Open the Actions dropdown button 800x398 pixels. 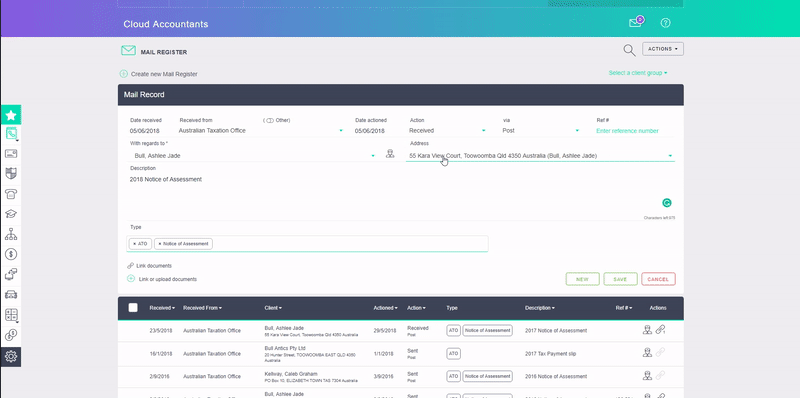coord(663,49)
